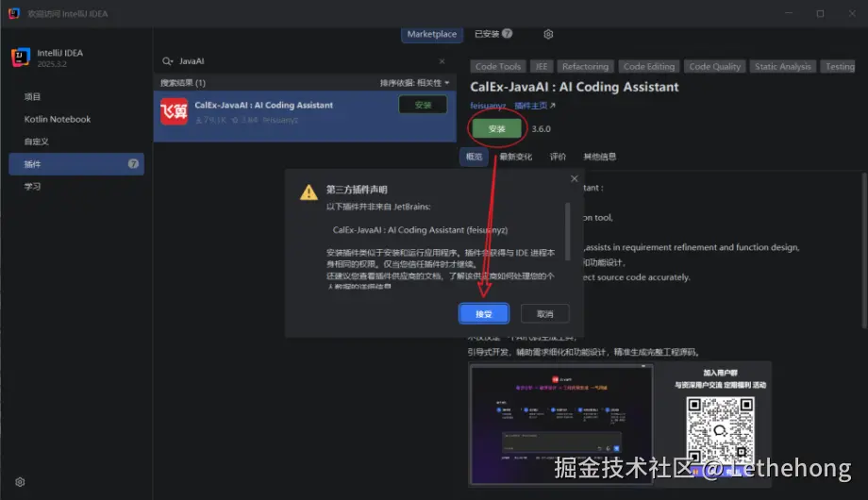868x500 pixels.
Task: Click the JEE tag
Action: (542, 66)
